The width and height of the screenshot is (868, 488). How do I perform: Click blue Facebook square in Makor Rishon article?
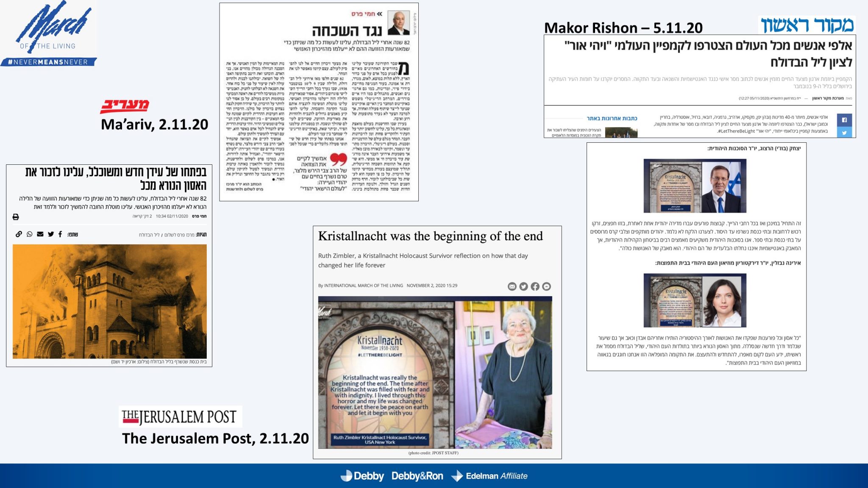tap(844, 120)
